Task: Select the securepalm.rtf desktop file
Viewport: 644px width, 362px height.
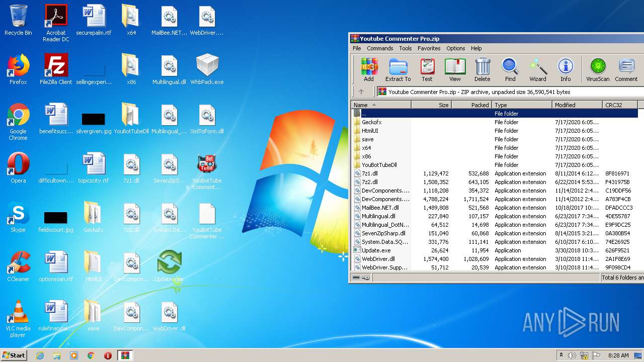Action: pyautogui.click(x=94, y=20)
